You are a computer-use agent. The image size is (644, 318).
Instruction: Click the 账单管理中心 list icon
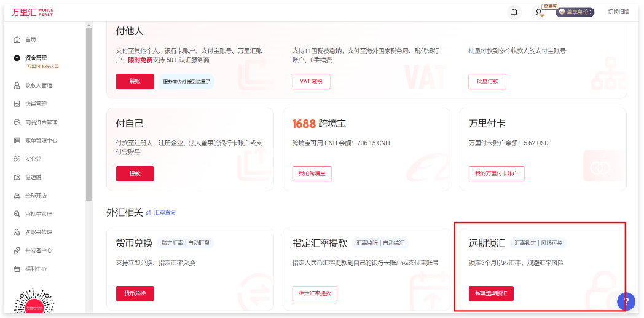[17, 140]
